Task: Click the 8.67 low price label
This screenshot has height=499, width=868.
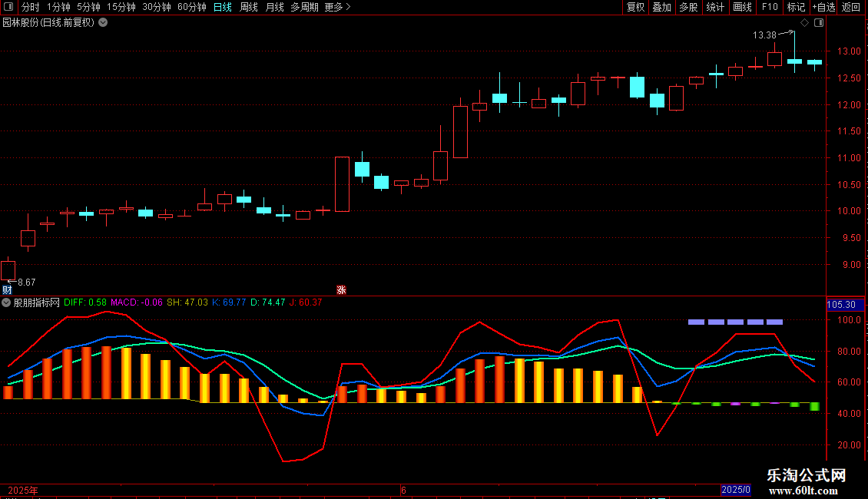Action: click(x=27, y=283)
